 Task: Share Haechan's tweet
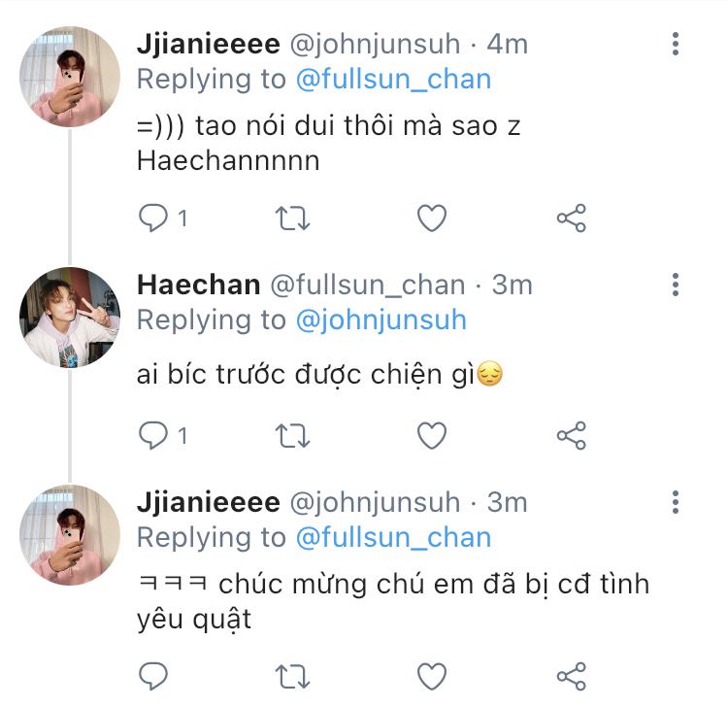pos(571,433)
